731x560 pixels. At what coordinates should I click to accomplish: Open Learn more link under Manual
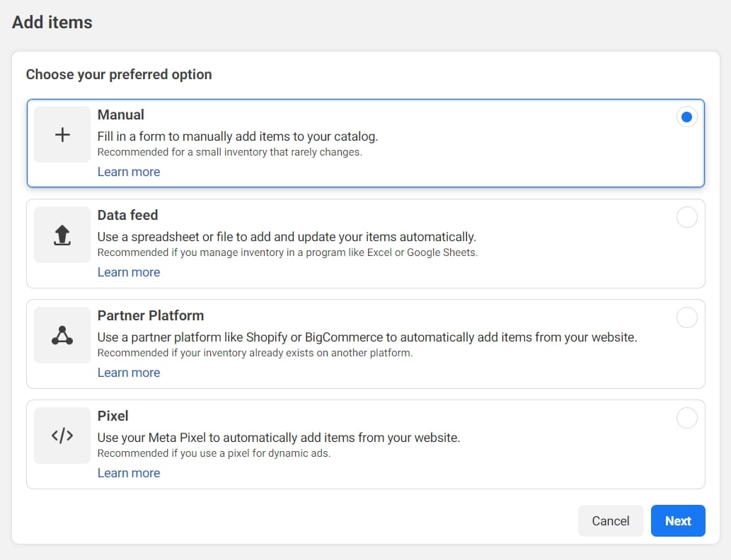pos(129,172)
